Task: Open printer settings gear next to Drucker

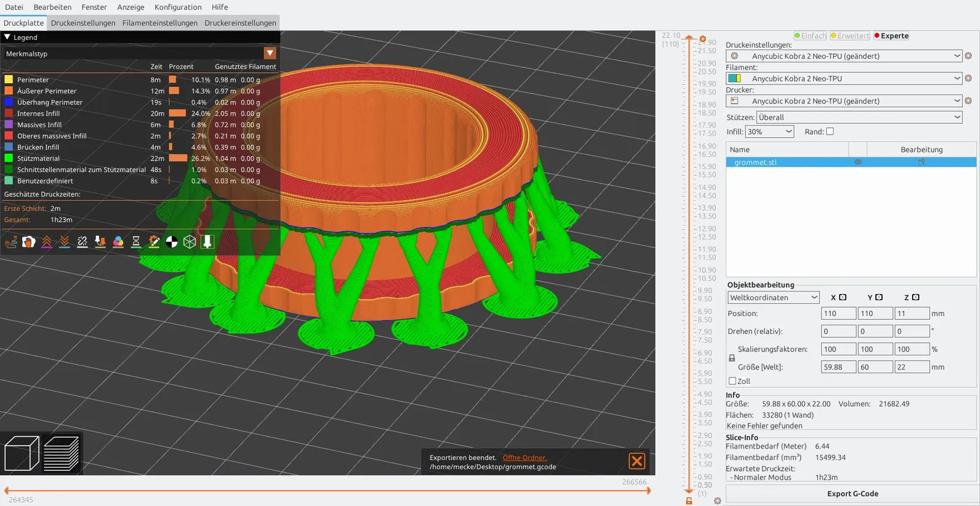Action: pos(968,101)
